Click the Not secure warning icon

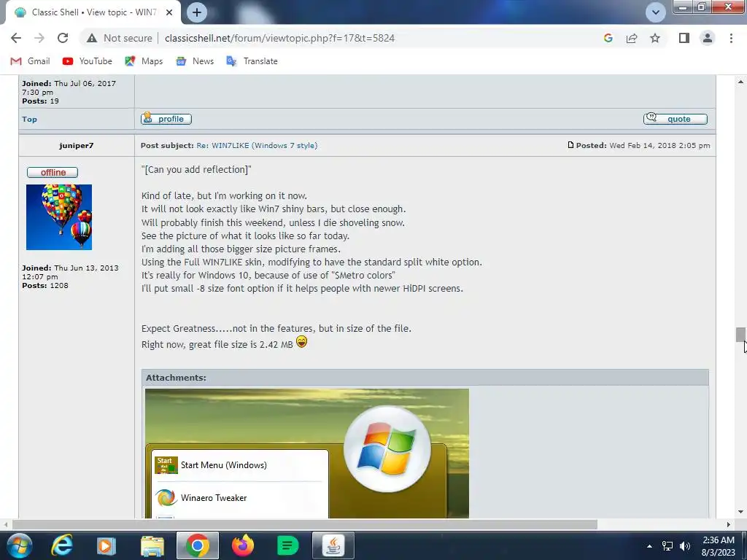(x=92, y=38)
